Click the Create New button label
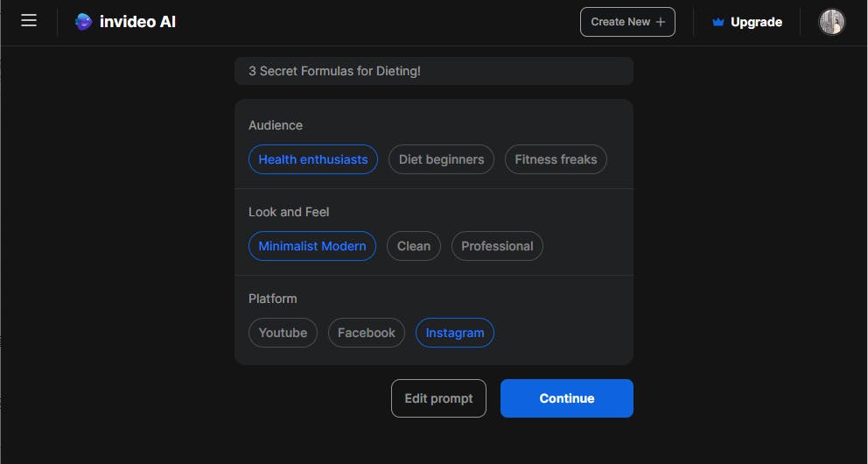This screenshot has height=464, width=868. click(619, 22)
